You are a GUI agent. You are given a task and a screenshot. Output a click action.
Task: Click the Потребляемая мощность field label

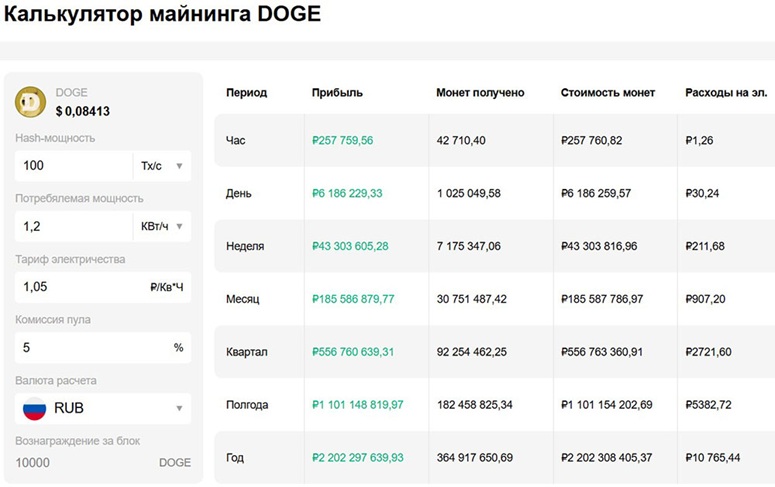(79, 199)
